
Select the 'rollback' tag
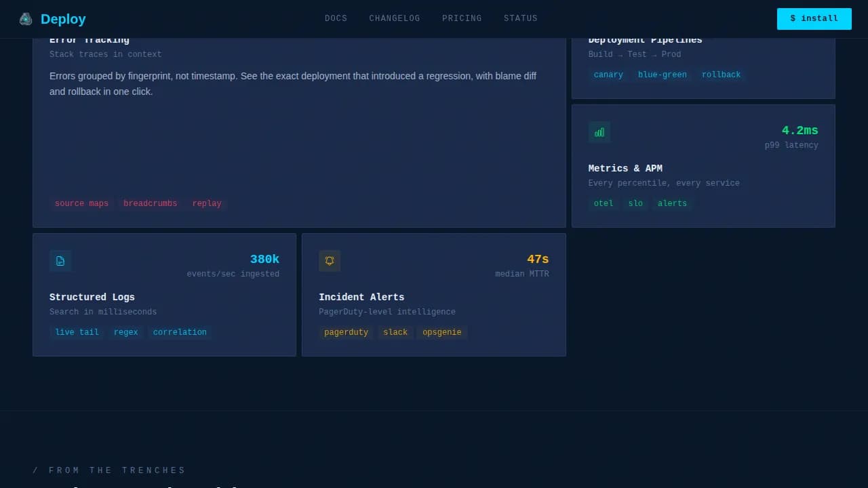(721, 75)
